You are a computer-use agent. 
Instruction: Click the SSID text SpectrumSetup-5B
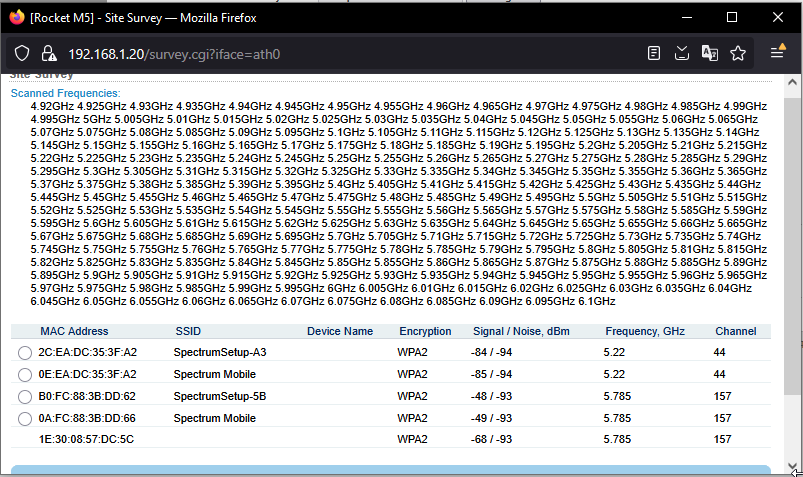click(x=220, y=397)
